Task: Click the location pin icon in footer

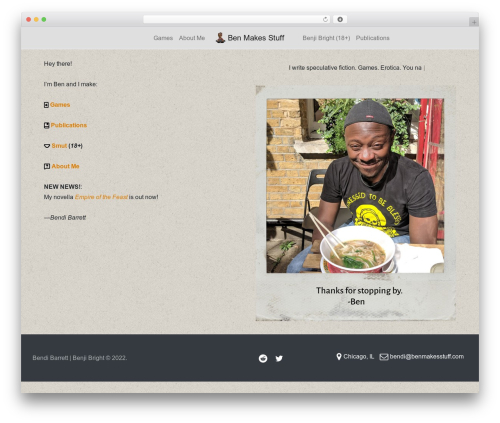Action: [339, 357]
